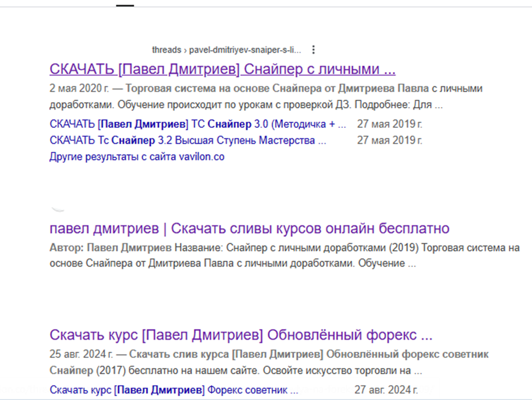This screenshot has height=400, width=532.
Task: Open sitelink 'СКАЧАТЬ Тс Снайпер 3.2 Высшая Ступень Мастерства'
Action: click(188, 140)
